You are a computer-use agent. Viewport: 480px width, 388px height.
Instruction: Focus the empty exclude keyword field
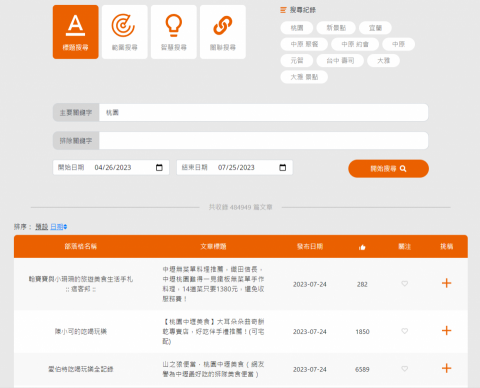point(263,141)
